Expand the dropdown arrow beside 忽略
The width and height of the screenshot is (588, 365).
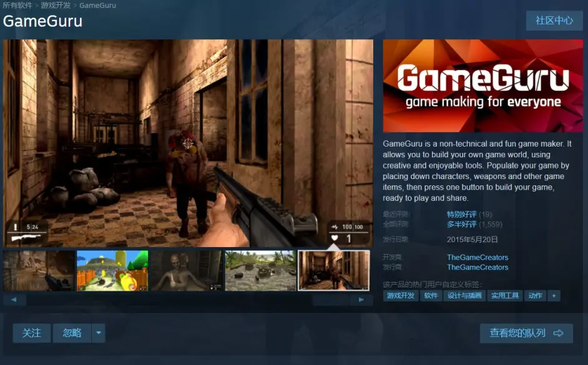(x=99, y=333)
